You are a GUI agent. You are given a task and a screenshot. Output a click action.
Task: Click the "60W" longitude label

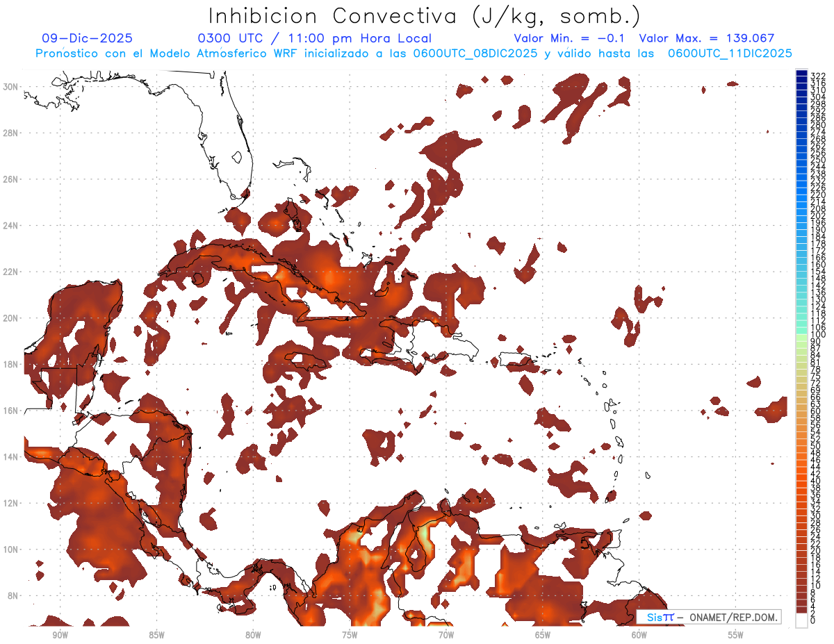[639, 635]
